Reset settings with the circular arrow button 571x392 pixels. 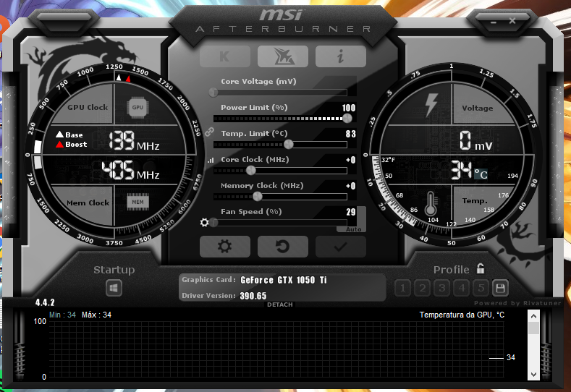coord(282,247)
